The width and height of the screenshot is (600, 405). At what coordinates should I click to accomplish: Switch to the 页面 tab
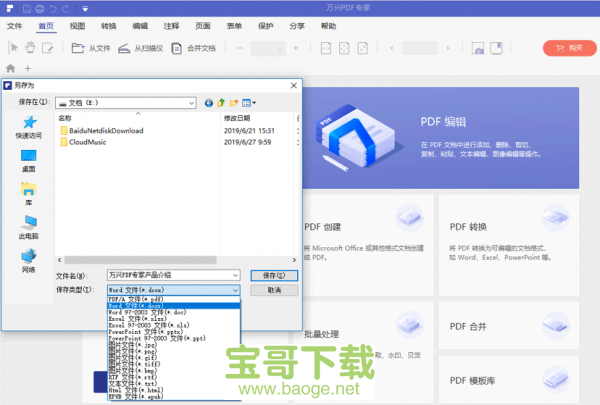pyautogui.click(x=203, y=26)
